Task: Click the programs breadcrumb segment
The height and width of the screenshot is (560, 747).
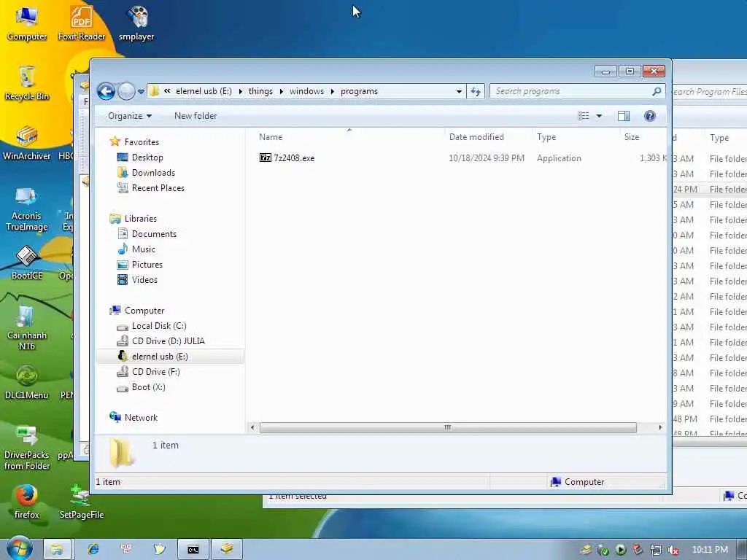Action: [359, 91]
